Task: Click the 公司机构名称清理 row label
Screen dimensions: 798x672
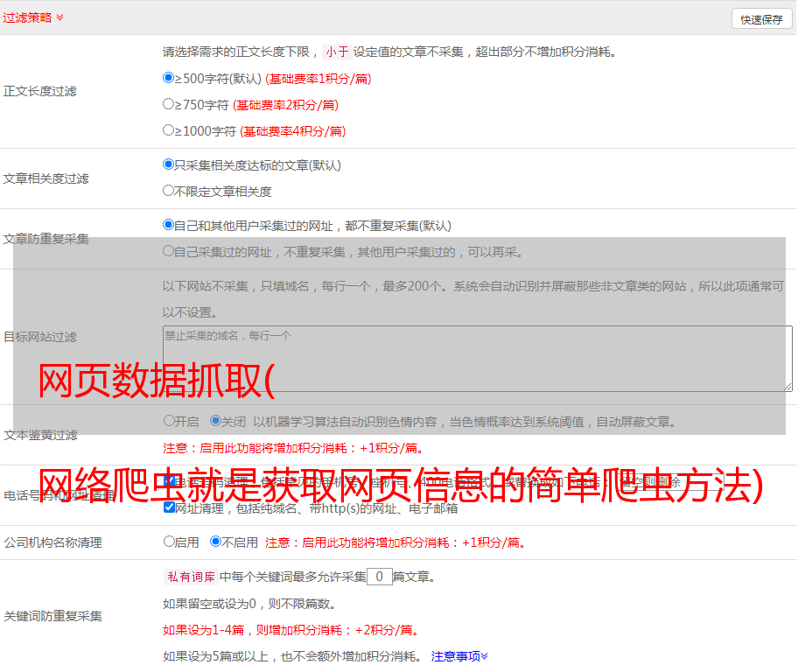Action: coord(52,542)
